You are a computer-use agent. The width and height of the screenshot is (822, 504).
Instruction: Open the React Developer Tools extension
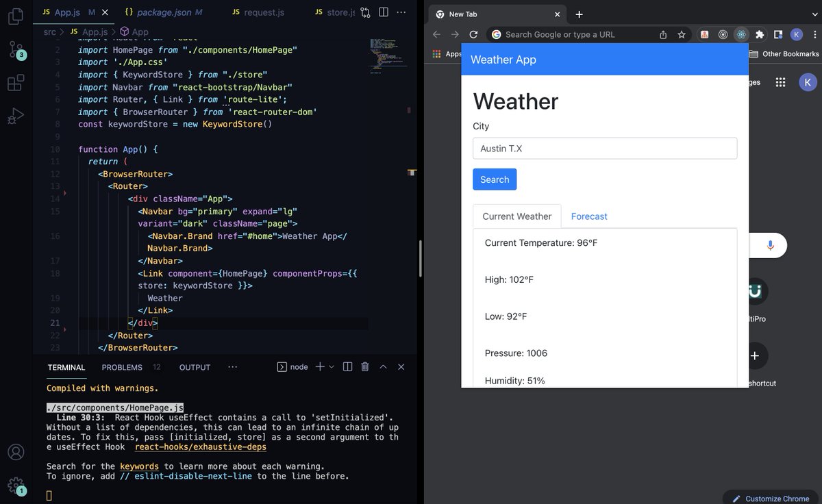pos(741,34)
